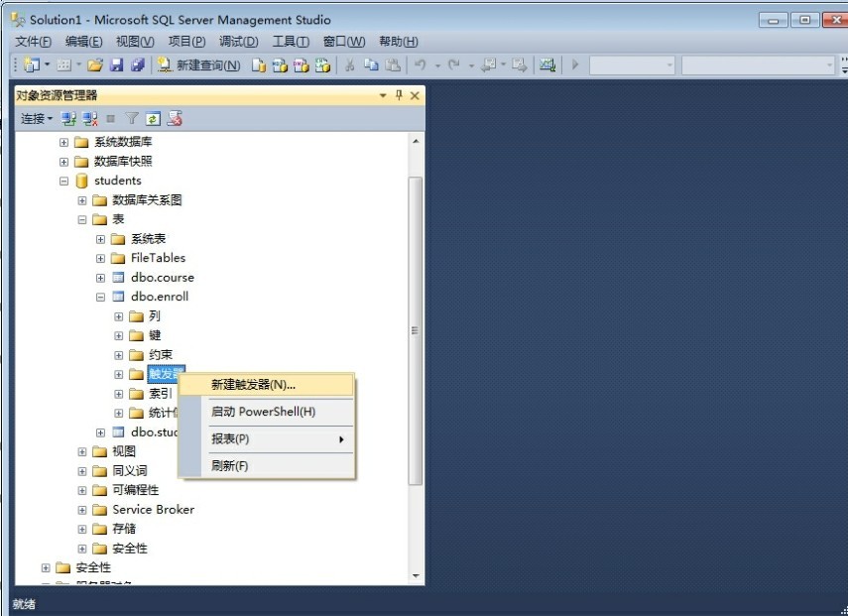Click the Object Explorer scroll up arrow
The image size is (848, 616).
pyautogui.click(x=416, y=141)
